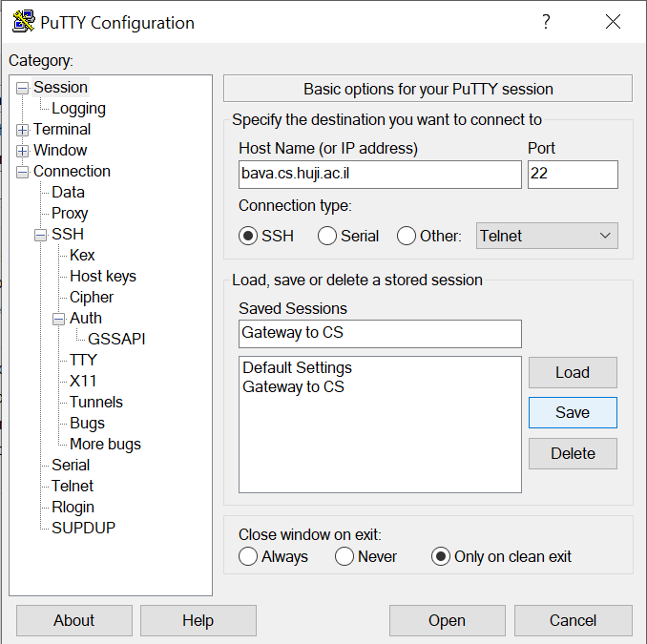Set close window on exit to Never
The image size is (647, 644).
[344, 556]
